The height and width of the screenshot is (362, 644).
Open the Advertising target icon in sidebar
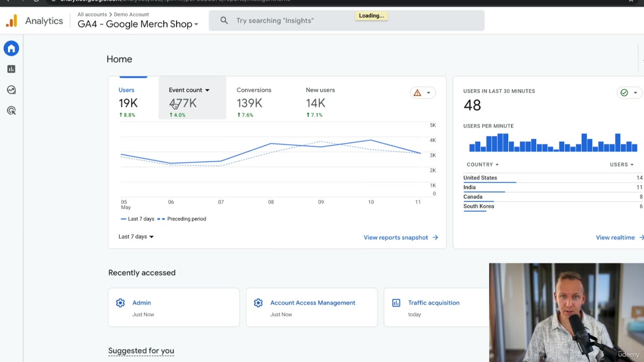(11, 111)
